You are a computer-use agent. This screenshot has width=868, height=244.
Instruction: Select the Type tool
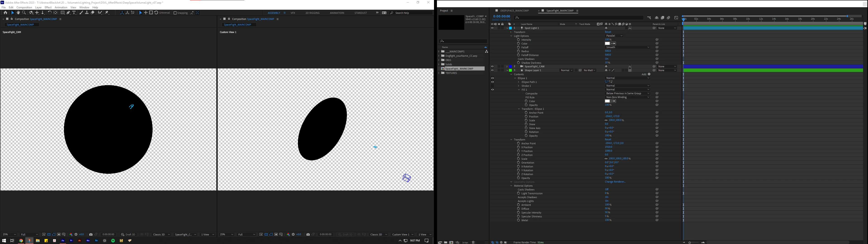pyautogui.click(x=74, y=13)
